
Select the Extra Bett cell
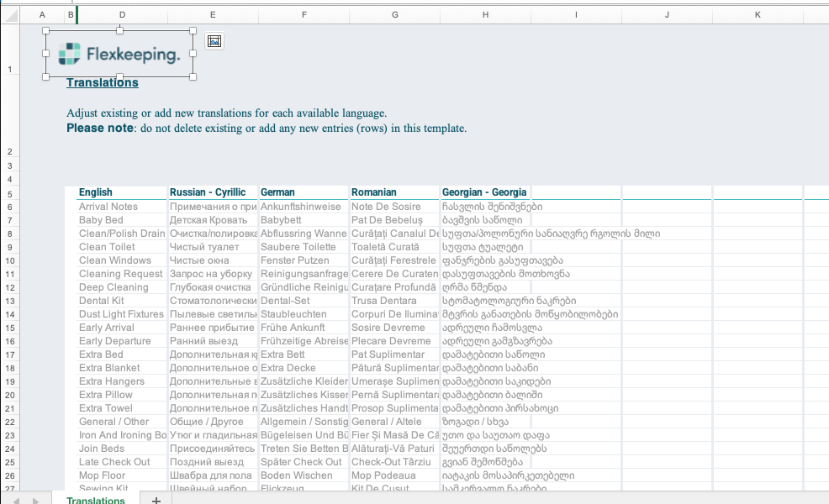(x=304, y=354)
